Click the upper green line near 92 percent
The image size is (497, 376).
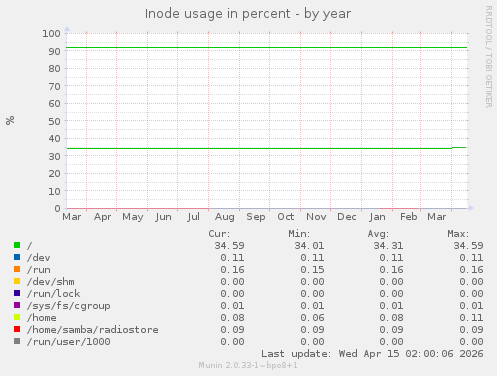(267, 48)
